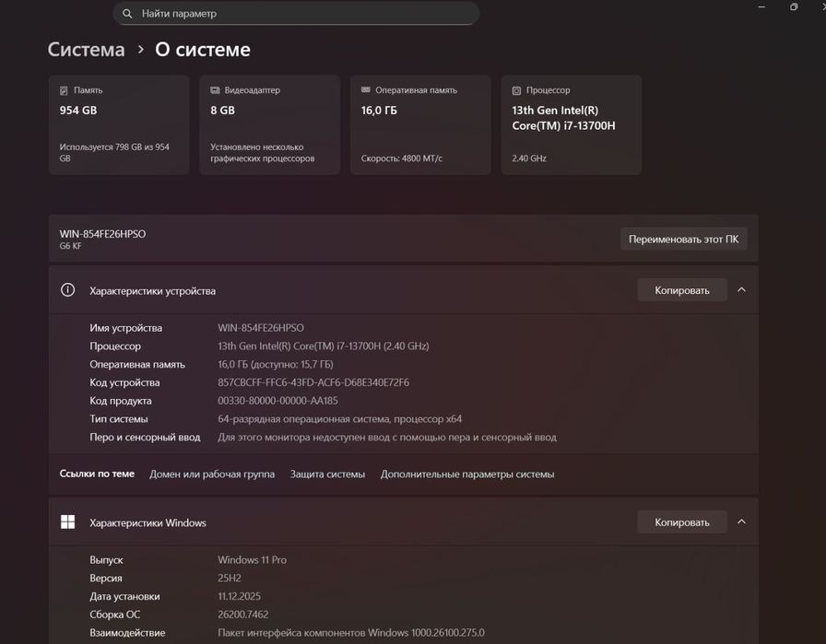The image size is (826, 644).
Task: Click 'G6 KF' model text under PC name
Action: click(70, 246)
